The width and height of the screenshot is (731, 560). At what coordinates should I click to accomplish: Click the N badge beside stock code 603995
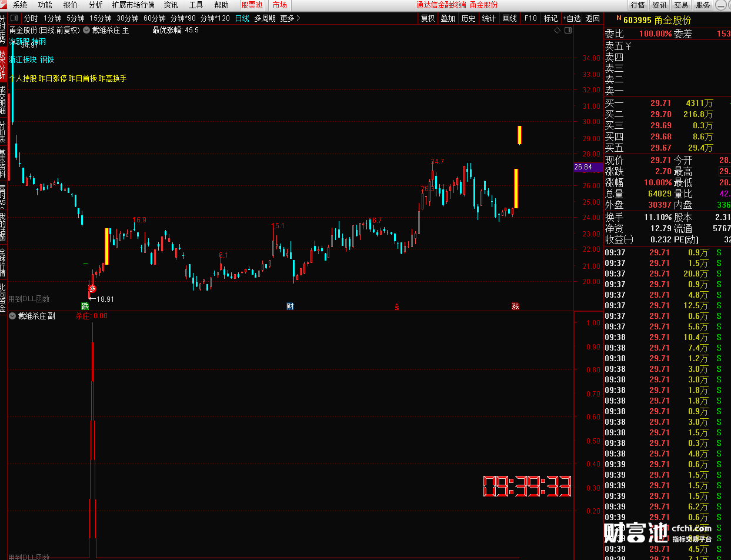click(618, 19)
